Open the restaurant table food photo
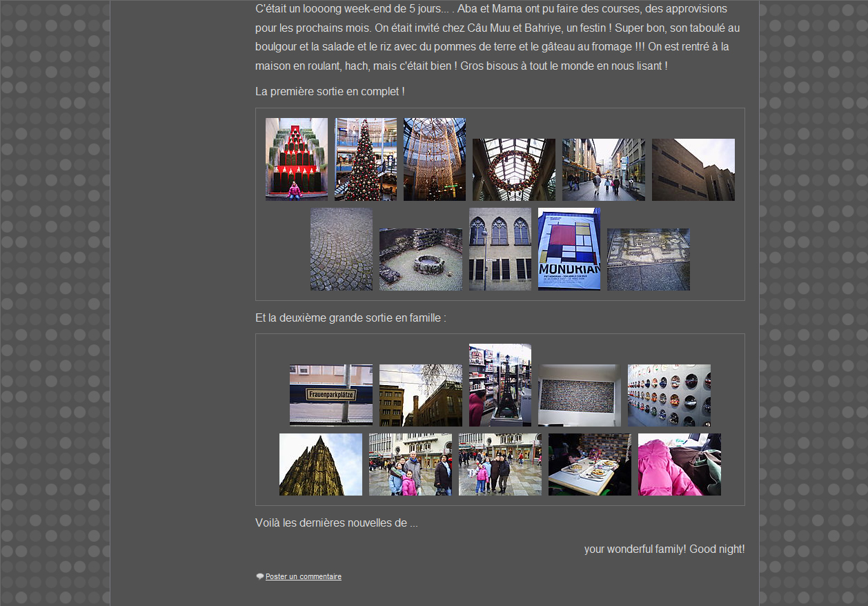Viewport: 868px width, 606px height. coord(590,465)
